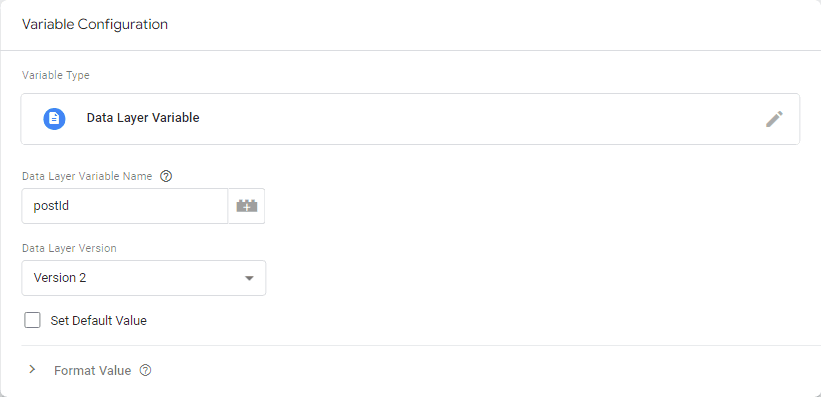
Task: Click the Data Layer Variable bold title text
Action: [x=143, y=118]
